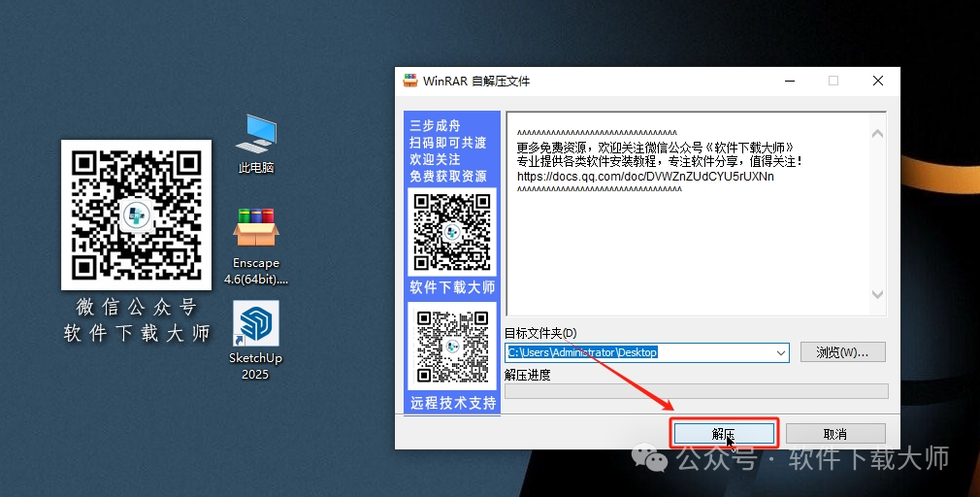Expand the destination folder dropdown arrow

781,352
